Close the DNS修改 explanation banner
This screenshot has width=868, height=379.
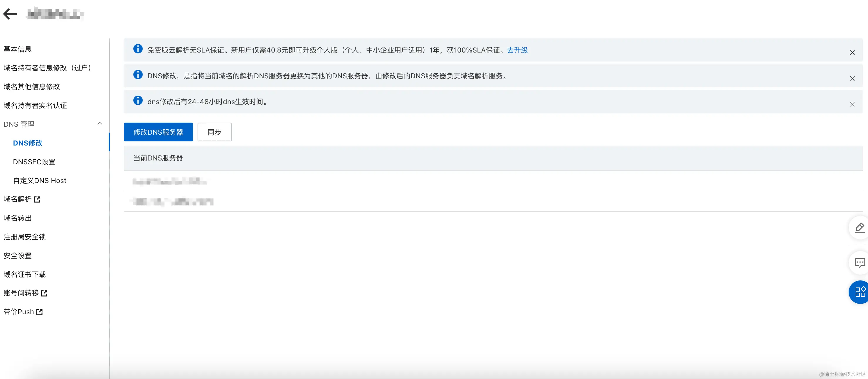point(852,78)
